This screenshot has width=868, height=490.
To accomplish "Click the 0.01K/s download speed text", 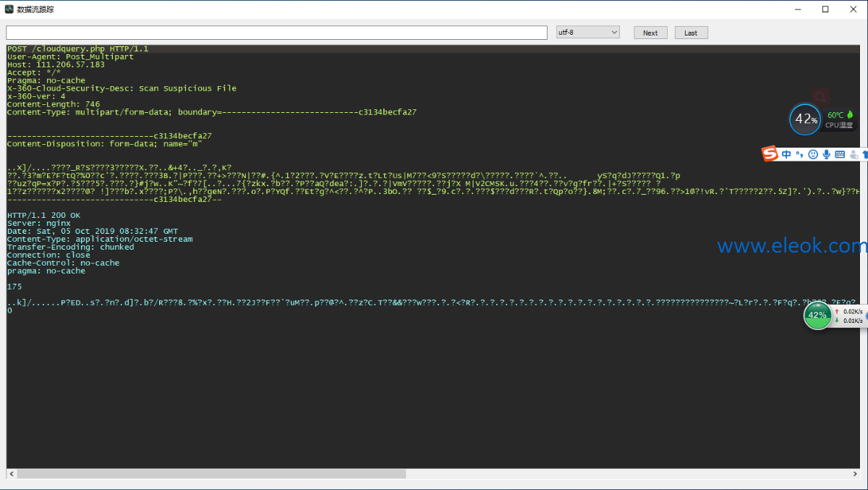I will pyautogui.click(x=854, y=320).
